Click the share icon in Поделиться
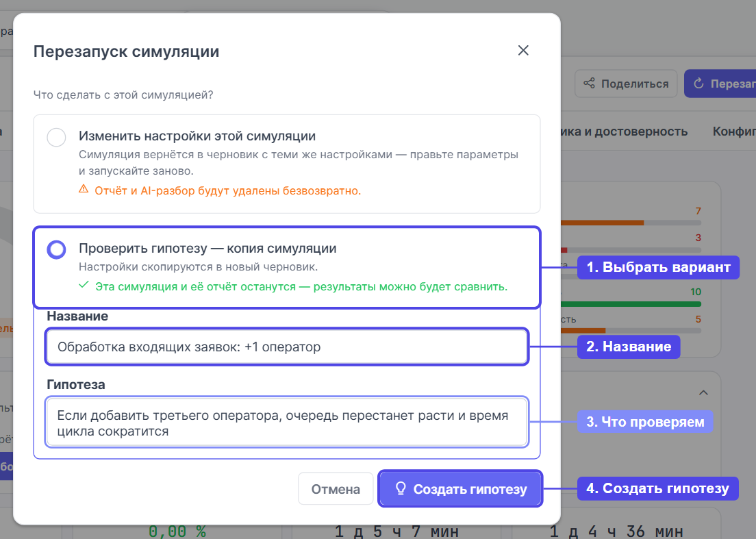This screenshot has height=539, width=756. (589, 84)
